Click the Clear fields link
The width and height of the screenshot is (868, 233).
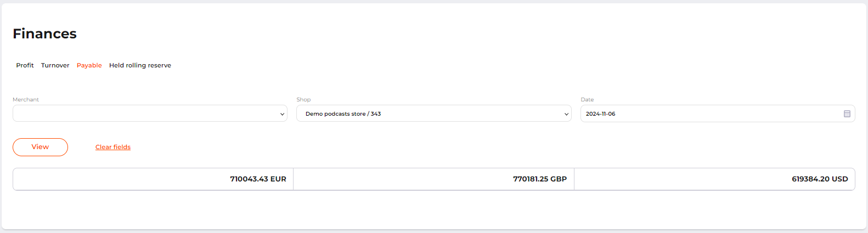click(x=113, y=147)
